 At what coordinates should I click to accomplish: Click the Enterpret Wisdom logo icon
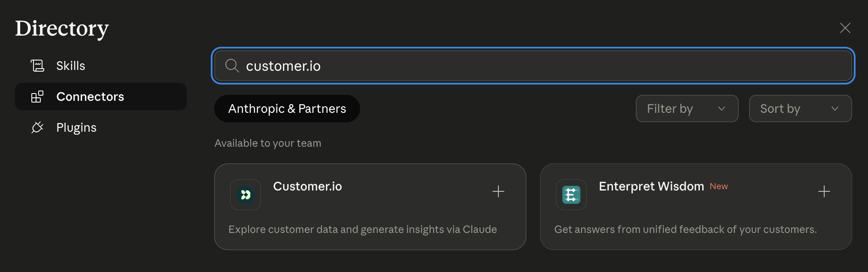571,194
